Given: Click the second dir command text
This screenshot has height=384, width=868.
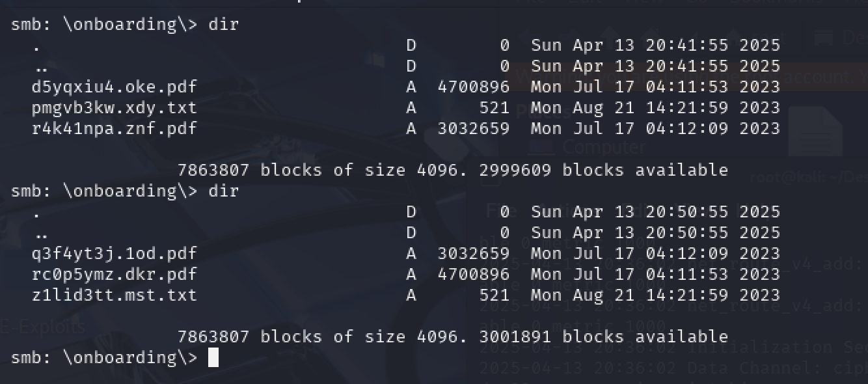Looking at the screenshot, I should 223,191.
